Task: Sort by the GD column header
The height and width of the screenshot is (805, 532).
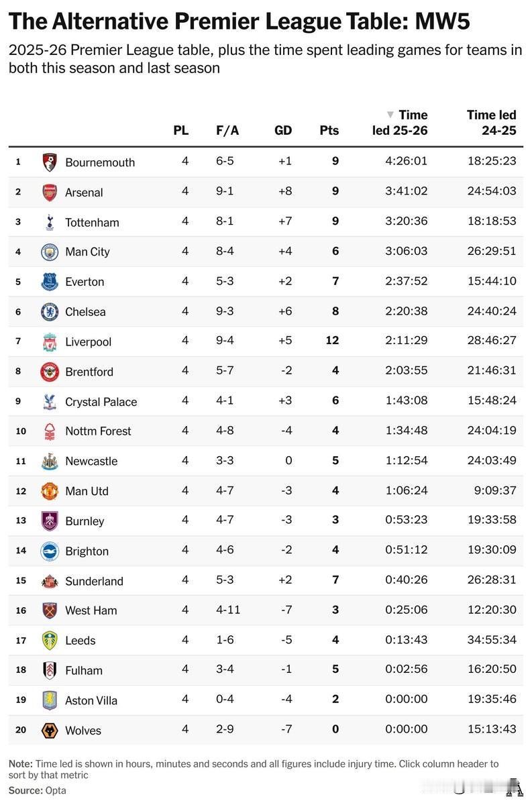Action: coord(283,130)
